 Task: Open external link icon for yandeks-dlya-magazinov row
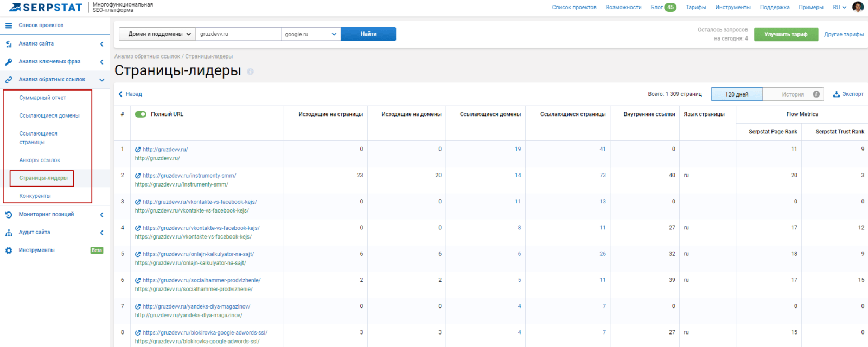point(138,306)
